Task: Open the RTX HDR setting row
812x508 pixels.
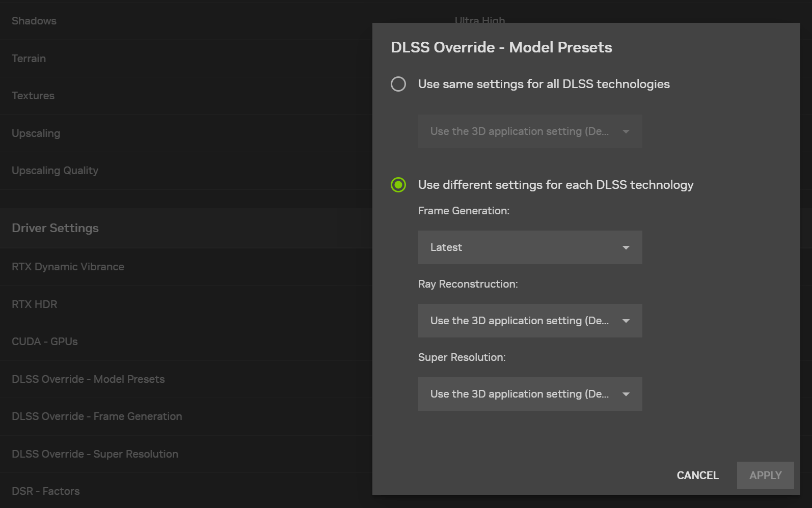Action: pyautogui.click(x=35, y=304)
